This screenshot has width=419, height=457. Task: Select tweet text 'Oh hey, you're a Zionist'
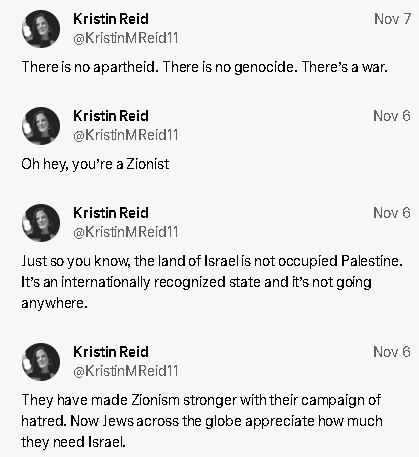(95, 164)
